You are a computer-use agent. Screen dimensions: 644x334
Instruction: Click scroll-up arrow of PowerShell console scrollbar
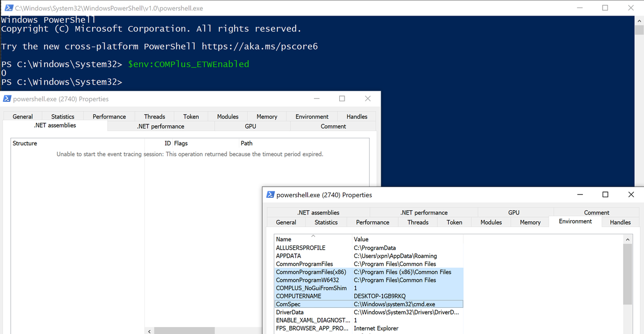[639, 20]
